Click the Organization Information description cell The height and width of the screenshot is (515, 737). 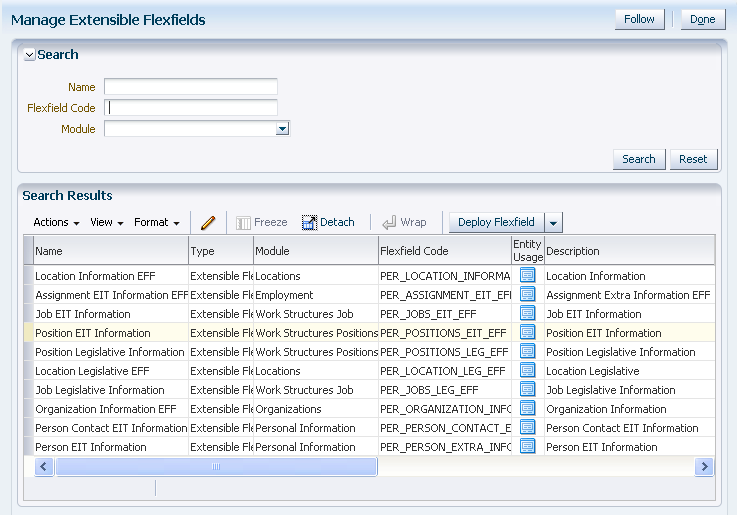pos(630,409)
